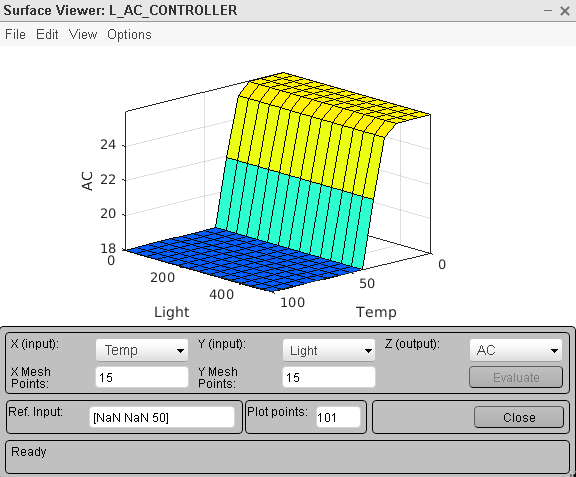Click the Temp axis label
The height and width of the screenshot is (477, 576).
pyautogui.click(x=377, y=312)
